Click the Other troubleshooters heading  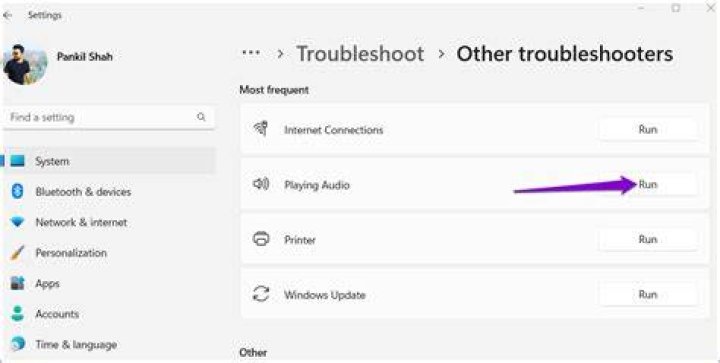click(x=564, y=54)
